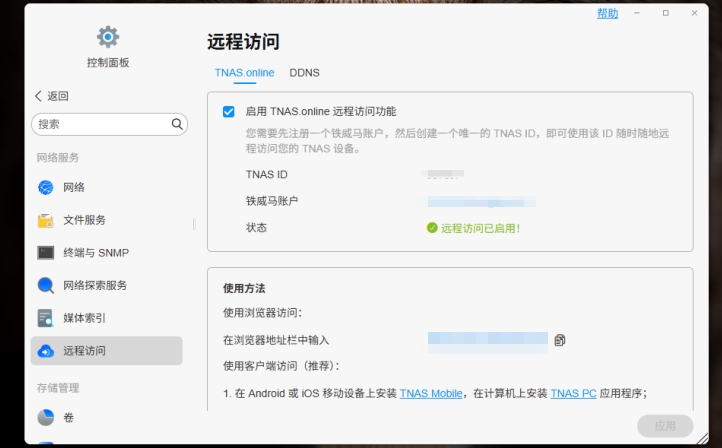Select the 媒体索引 label in the sidebar
722x448 pixels.
tap(84, 318)
